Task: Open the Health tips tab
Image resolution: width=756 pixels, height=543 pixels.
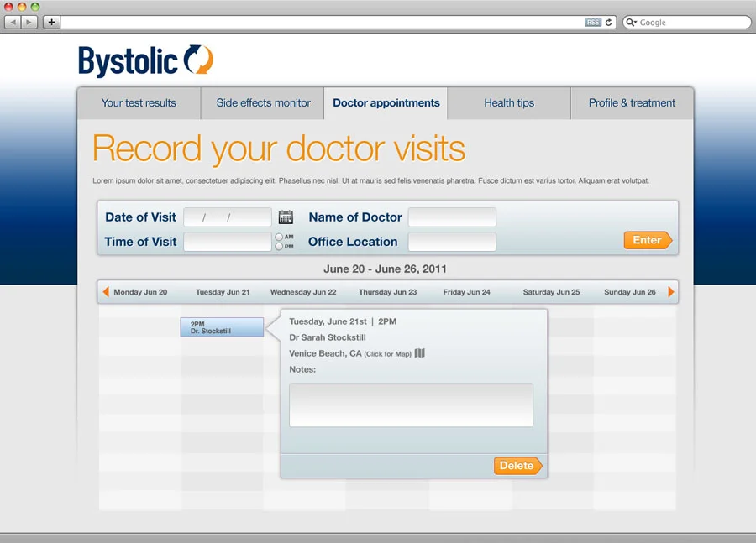Action: point(509,103)
